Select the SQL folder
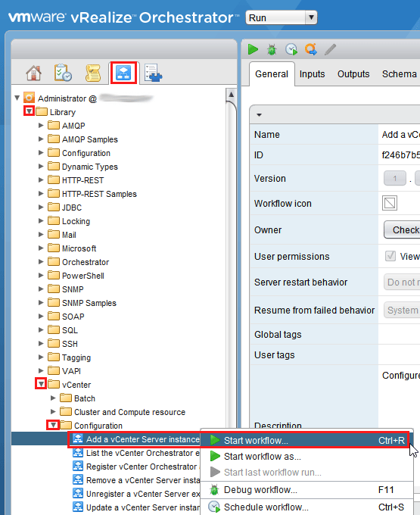Viewport: 420px width, 515px height. pos(70,329)
